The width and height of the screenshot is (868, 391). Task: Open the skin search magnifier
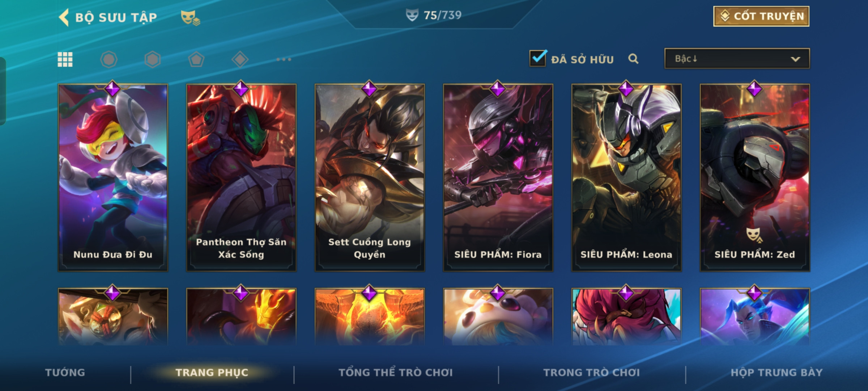633,59
